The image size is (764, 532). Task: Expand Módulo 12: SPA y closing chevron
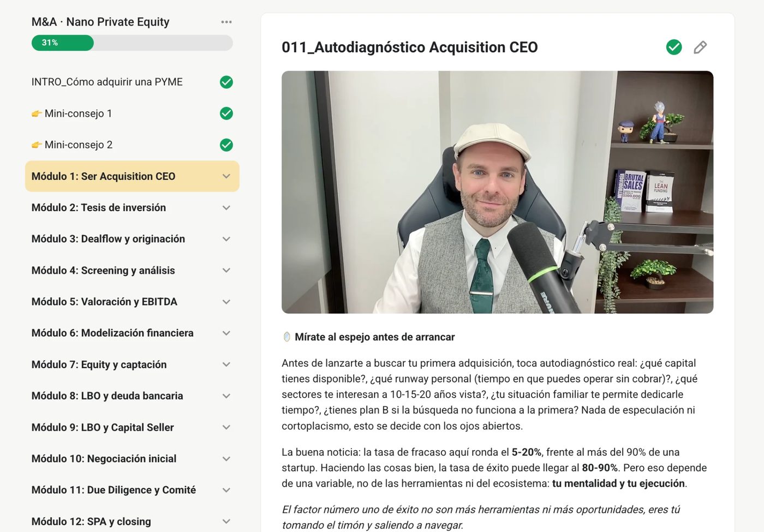(x=226, y=522)
